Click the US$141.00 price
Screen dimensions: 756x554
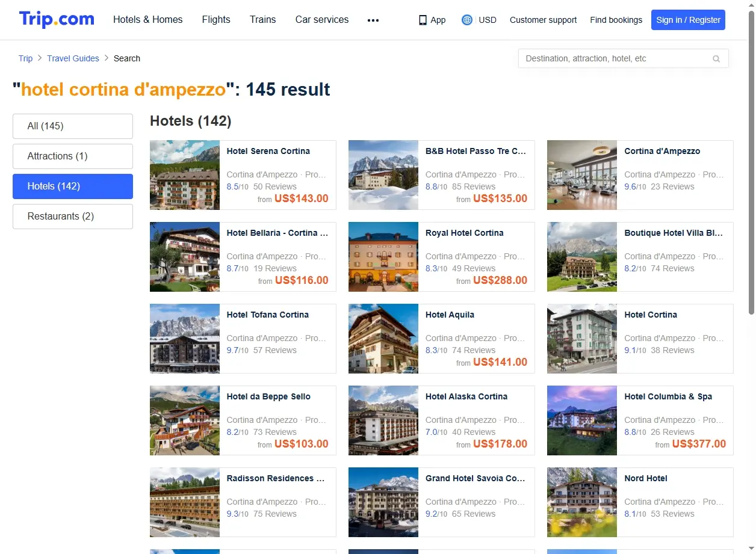pyautogui.click(x=500, y=362)
